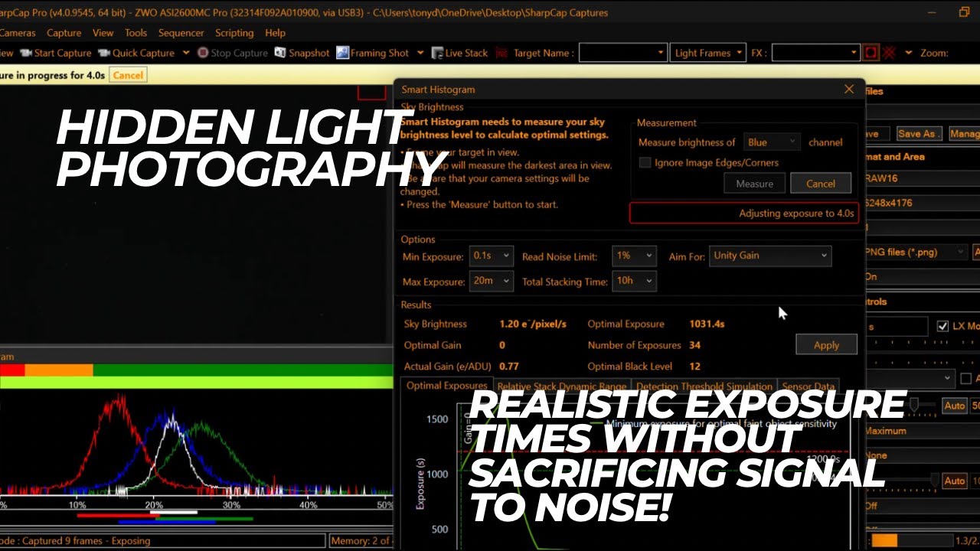Click the slider handle below the None row
This screenshot has height=551, width=980.
[934, 480]
